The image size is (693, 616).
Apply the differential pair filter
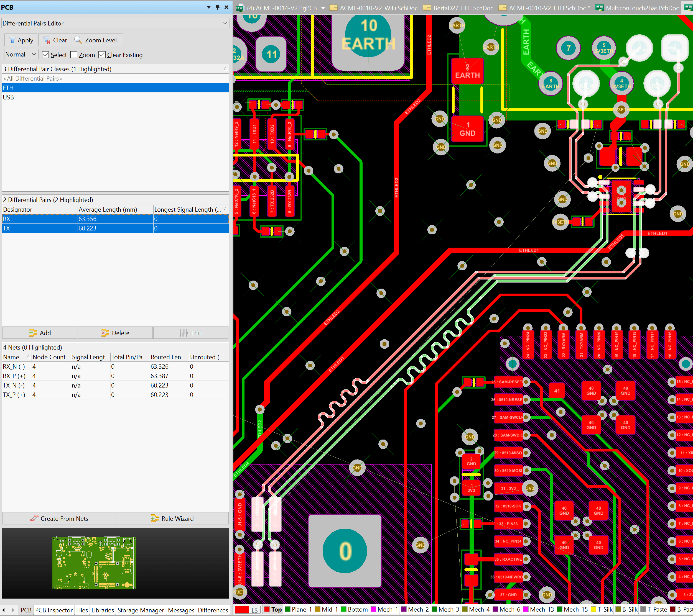pos(20,40)
